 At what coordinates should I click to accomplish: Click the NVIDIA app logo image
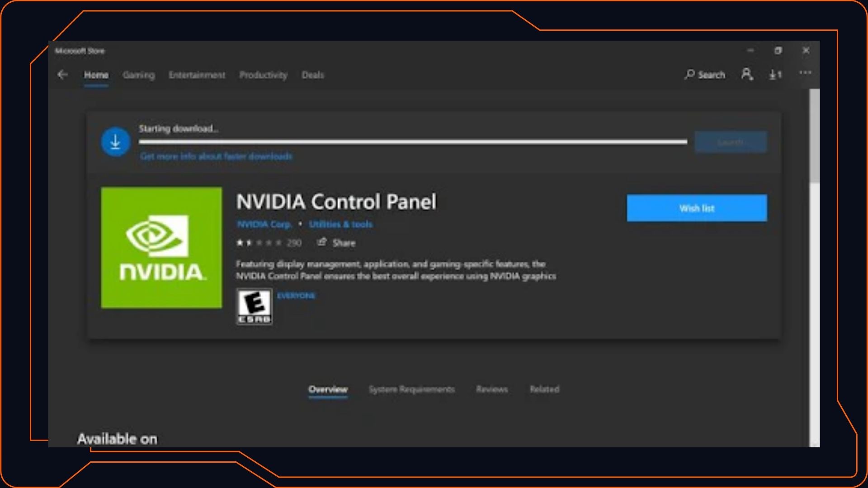pyautogui.click(x=161, y=248)
